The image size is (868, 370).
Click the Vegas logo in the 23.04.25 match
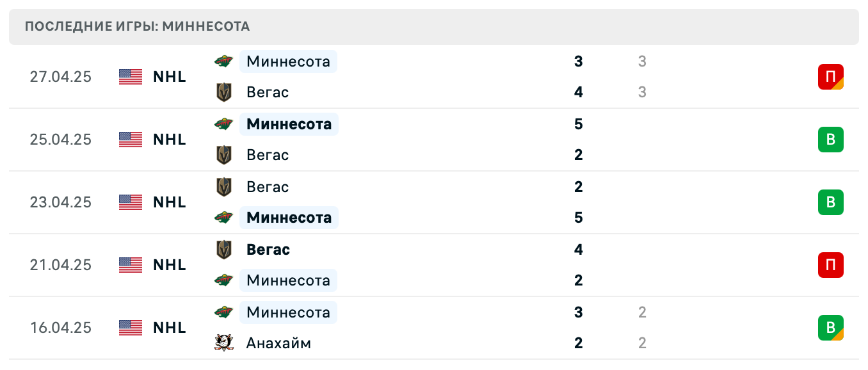tap(223, 187)
